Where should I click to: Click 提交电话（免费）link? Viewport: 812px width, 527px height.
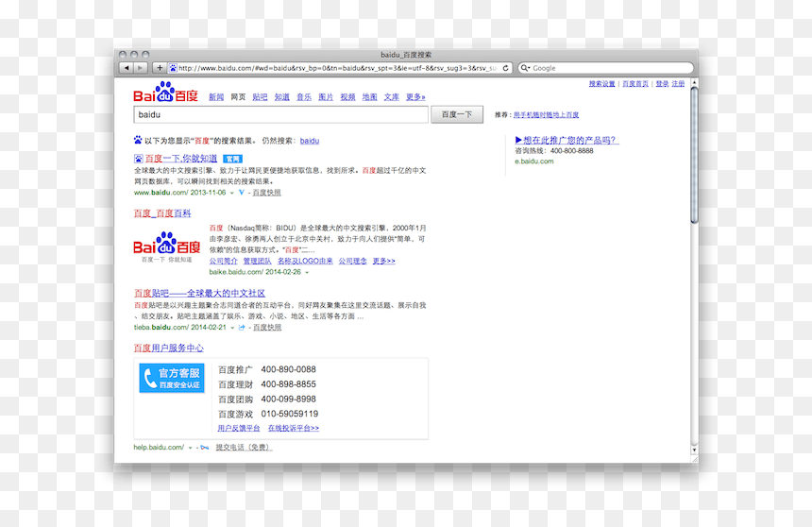click(x=244, y=448)
